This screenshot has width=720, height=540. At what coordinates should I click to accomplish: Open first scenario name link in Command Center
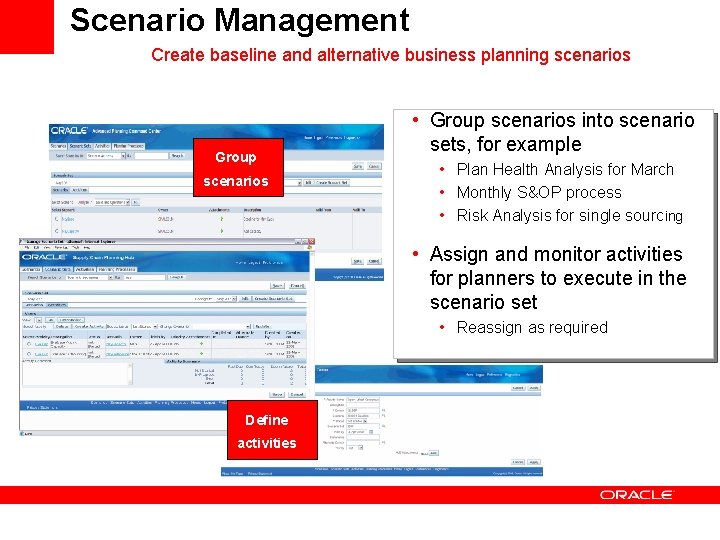click(68, 219)
